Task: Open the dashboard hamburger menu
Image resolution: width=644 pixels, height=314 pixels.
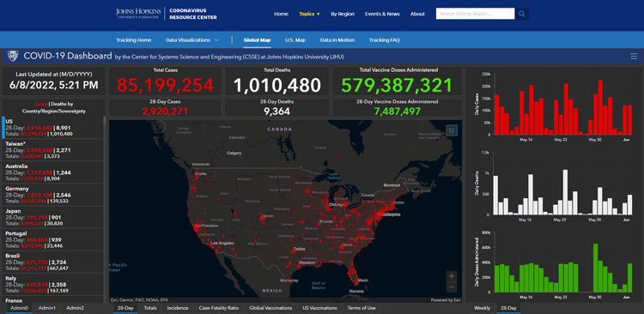Action: 634,57
